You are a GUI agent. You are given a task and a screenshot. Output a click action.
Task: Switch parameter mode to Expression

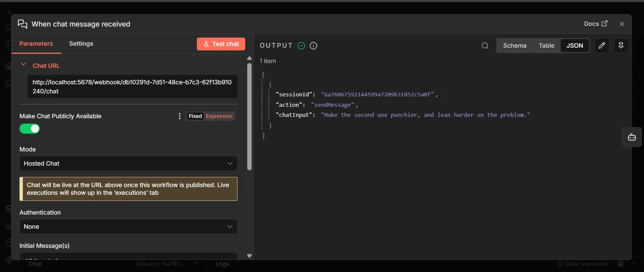tap(219, 116)
